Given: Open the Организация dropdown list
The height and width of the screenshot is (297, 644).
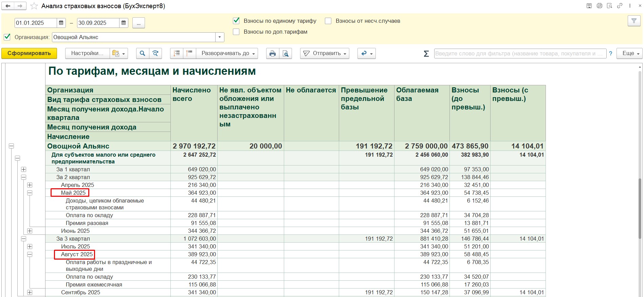Looking at the screenshot, I should coord(220,37).
